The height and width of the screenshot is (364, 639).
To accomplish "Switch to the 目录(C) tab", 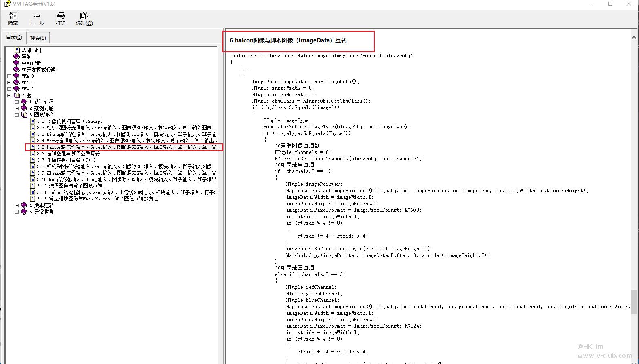I will coord(14,37).
